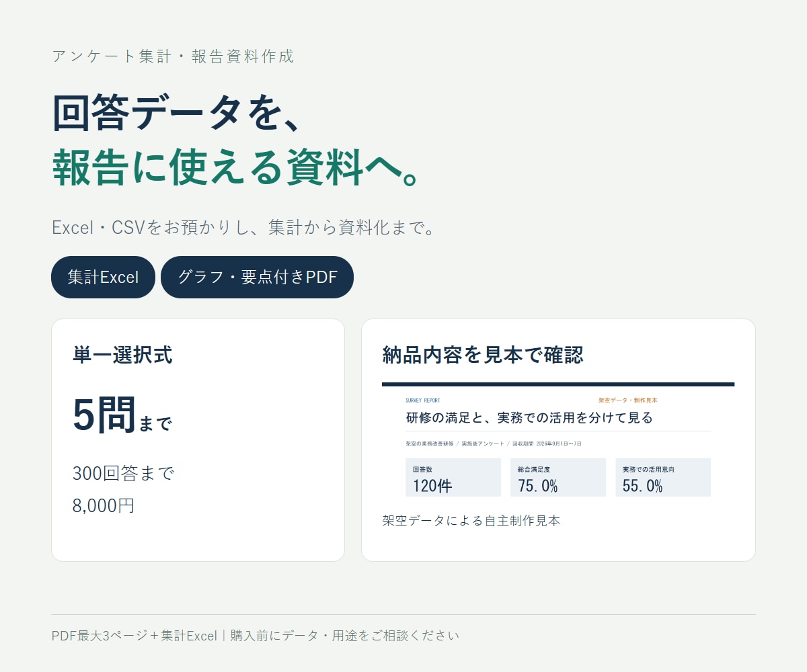Click the 納品内容を見本で確認 heading
Viewport: 807px width, 672px height.
[x=482, y=355]
